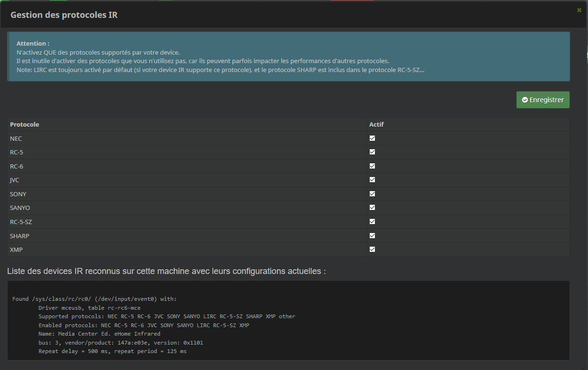
Task: Click the Liste des devices IR heading
Action: pos(167,272)
